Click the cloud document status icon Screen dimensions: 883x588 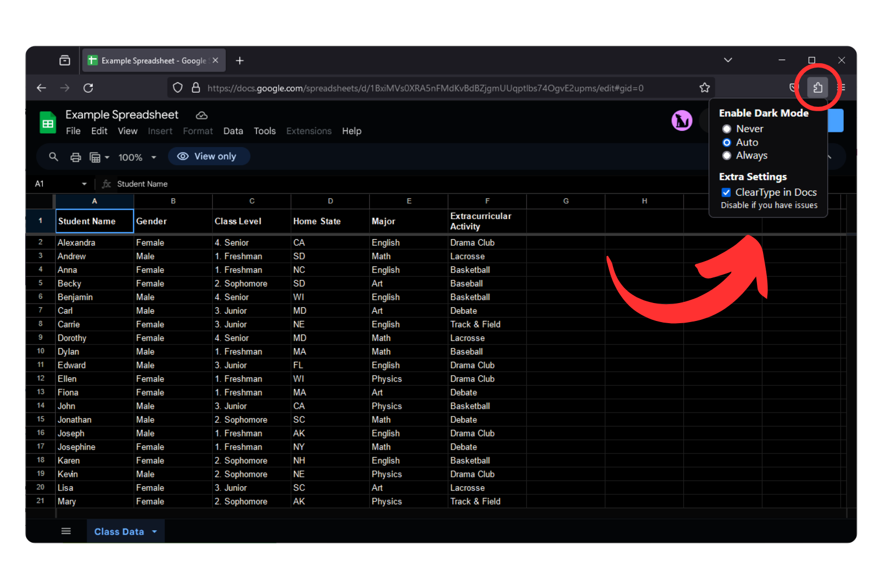point(202,115)
